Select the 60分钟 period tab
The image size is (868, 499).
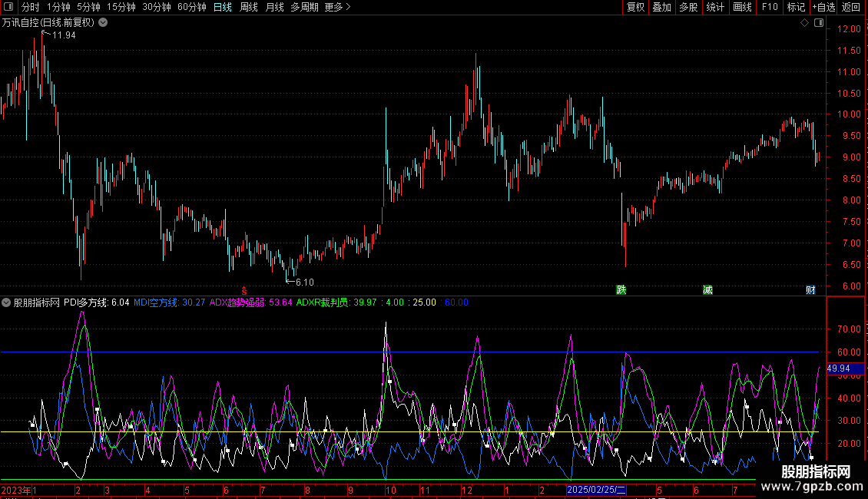point(191,7)
